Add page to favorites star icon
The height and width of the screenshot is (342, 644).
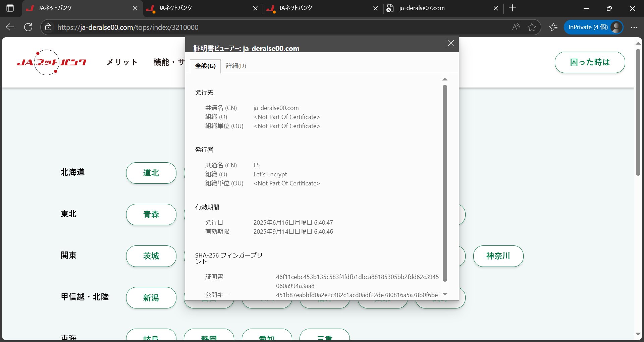pyautogui.click(x=532, y=27)
